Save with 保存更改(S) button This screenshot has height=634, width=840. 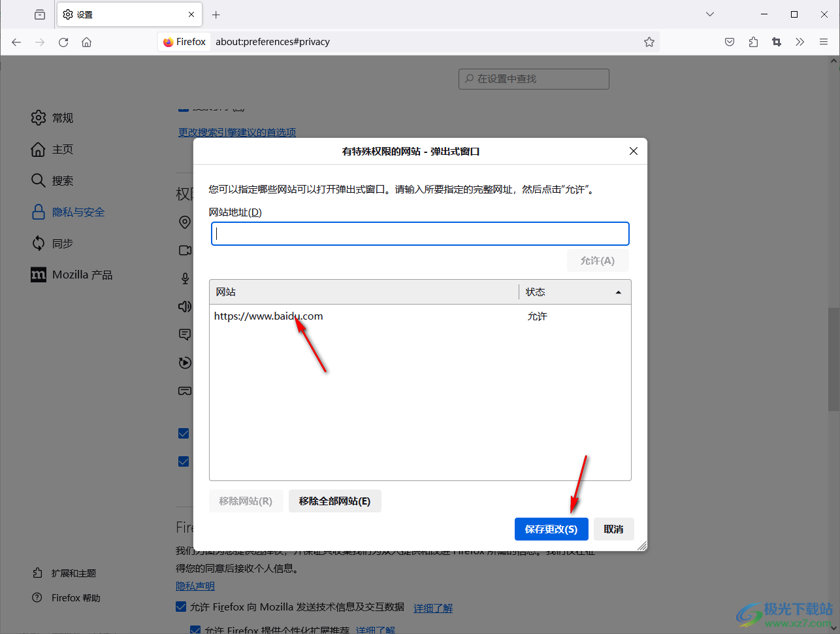tap(551, 529)
